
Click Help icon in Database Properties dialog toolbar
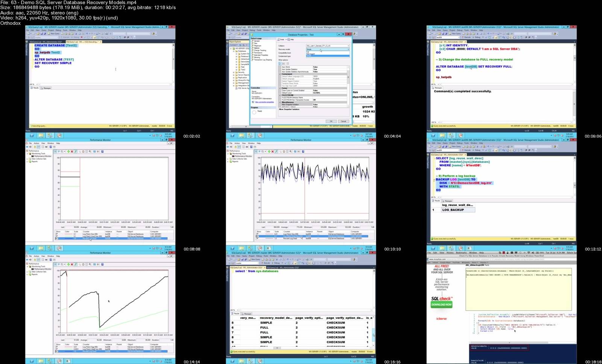pyautogui.click(x=290, y=39)
